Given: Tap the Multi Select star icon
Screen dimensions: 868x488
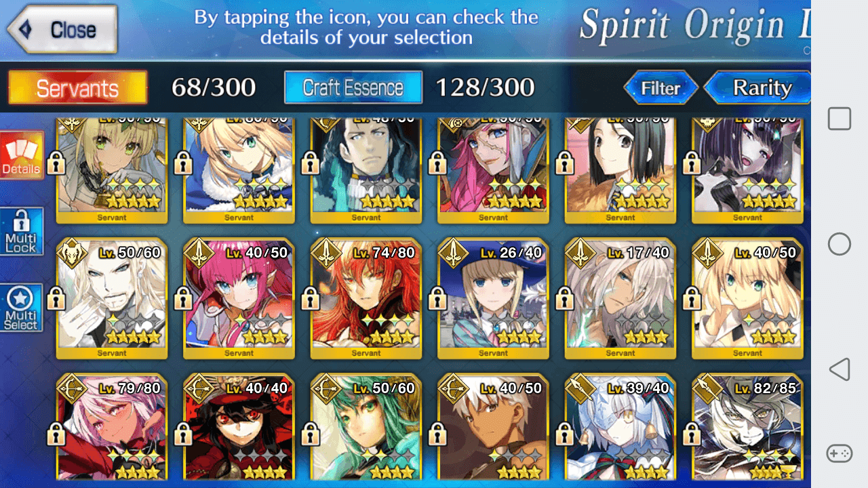Looking at the screenshot, I should [22, 308].
